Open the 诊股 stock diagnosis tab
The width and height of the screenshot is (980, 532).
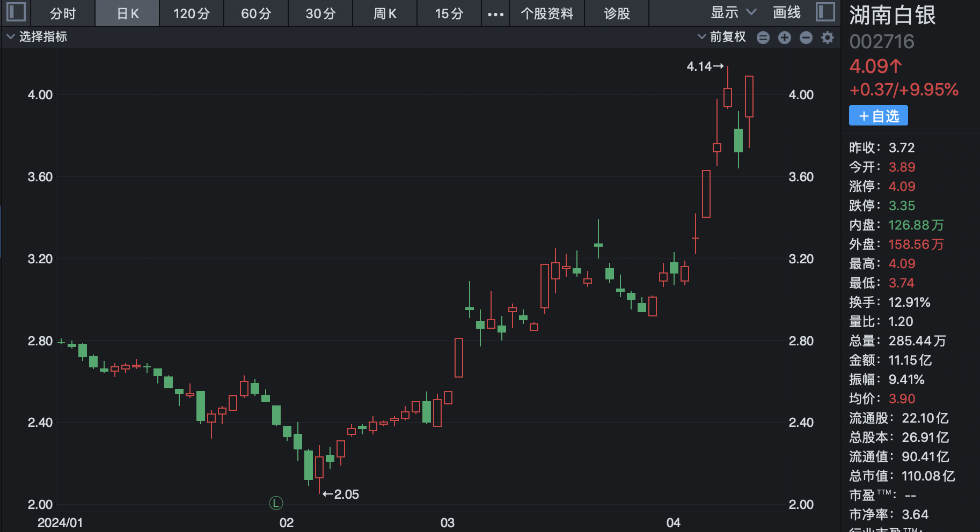[617, 13]
